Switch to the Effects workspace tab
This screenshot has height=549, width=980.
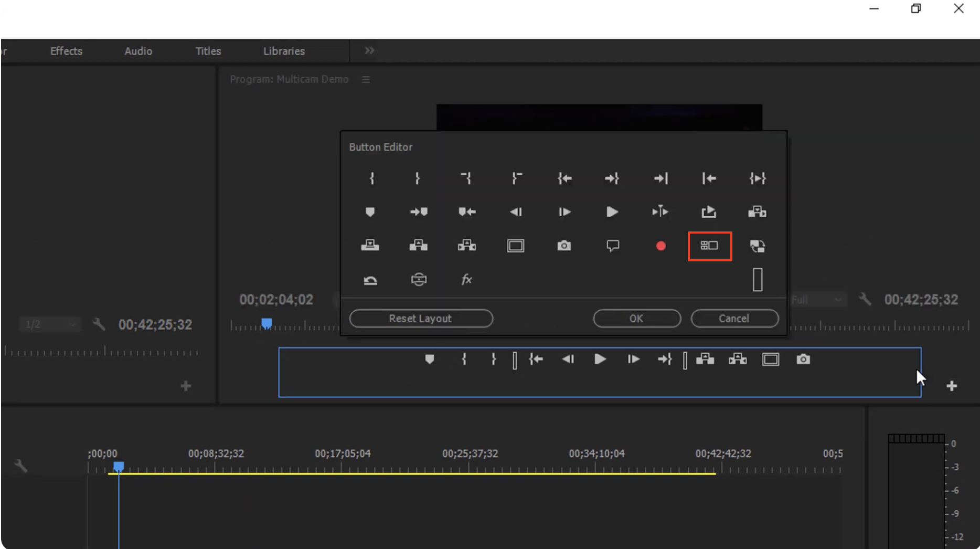66,51
